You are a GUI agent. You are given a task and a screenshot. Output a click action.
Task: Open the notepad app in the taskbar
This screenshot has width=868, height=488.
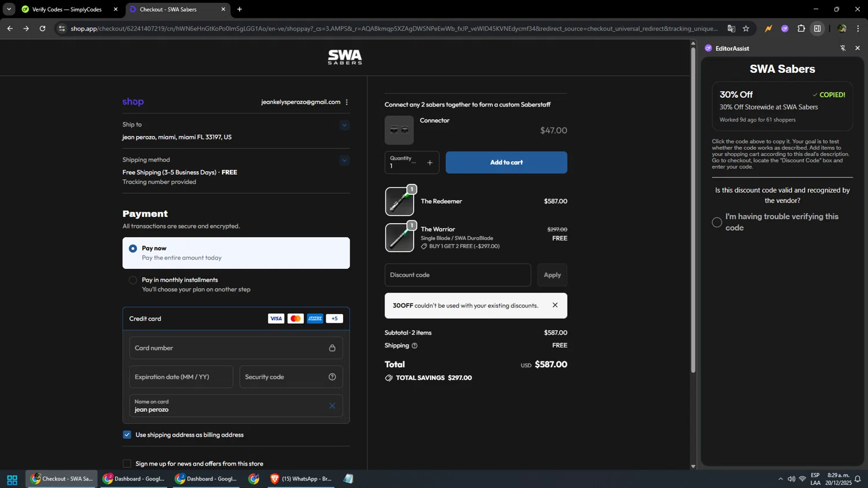coord(348,479)
